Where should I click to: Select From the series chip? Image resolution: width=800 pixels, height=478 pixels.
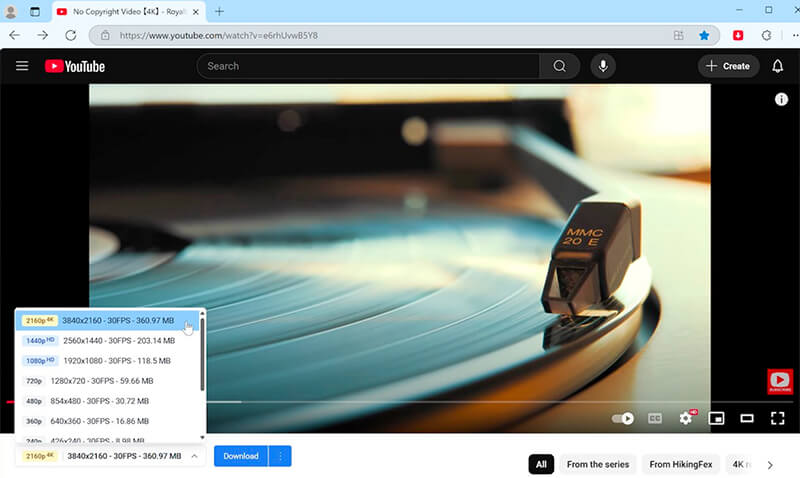(598, 464)
